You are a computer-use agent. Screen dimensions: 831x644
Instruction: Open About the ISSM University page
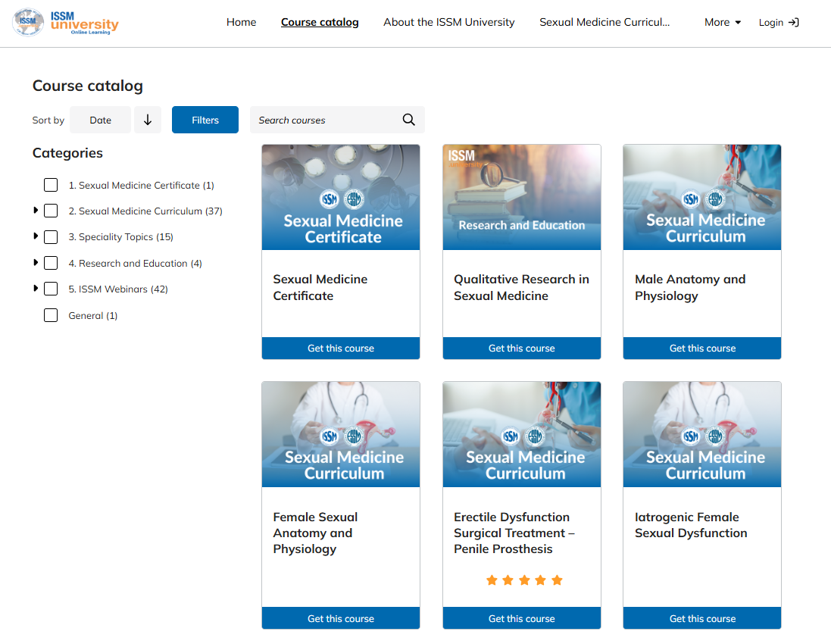pos(449,22)
